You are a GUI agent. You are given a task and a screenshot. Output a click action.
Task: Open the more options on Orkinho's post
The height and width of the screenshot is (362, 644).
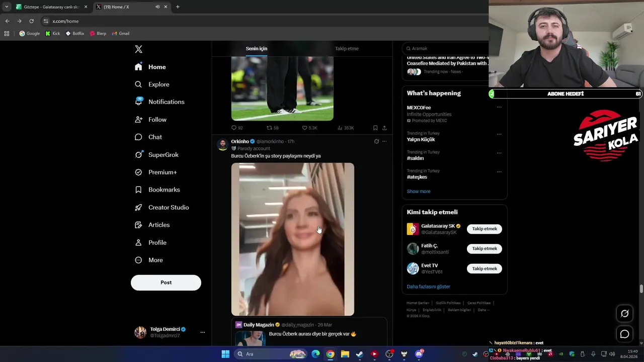(384, 141)
